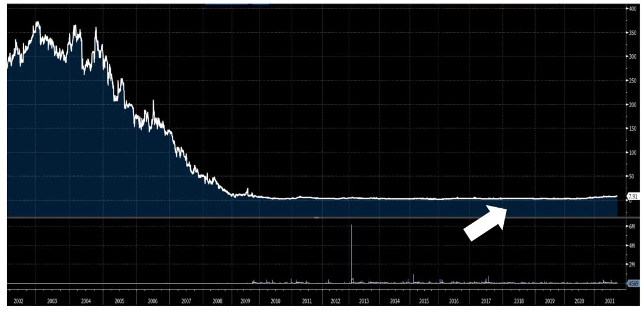
Task: Click the 6M volume axis label
Action: pyautogui.click(x=632, y=227)
